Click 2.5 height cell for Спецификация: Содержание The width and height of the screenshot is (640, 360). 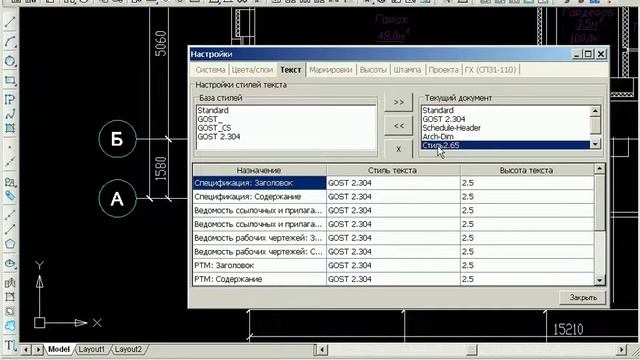pos(527,197)
